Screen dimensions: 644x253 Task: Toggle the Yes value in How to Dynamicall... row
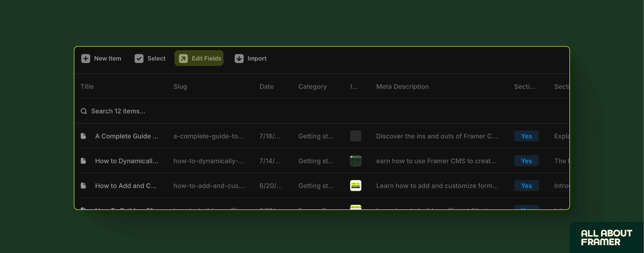pos(526,161)
